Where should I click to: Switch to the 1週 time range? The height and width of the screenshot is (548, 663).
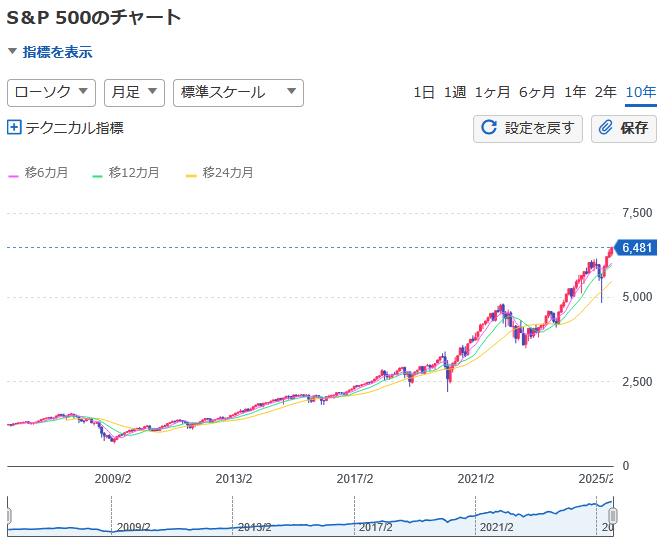455,92
